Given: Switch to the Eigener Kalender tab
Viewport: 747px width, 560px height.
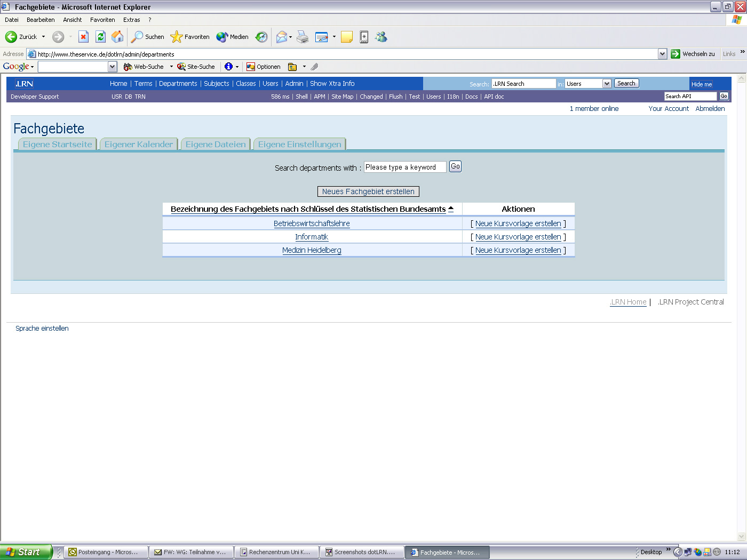Looking at the screenshot, I should tap(138, 143).
